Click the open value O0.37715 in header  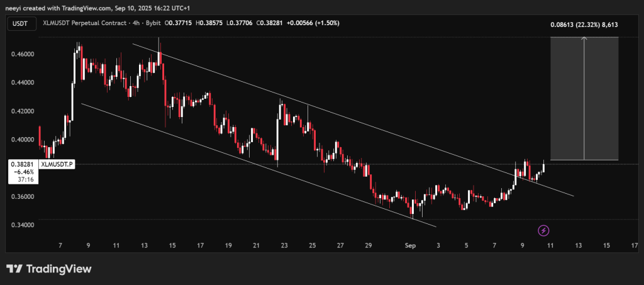[x=178, y=23]
